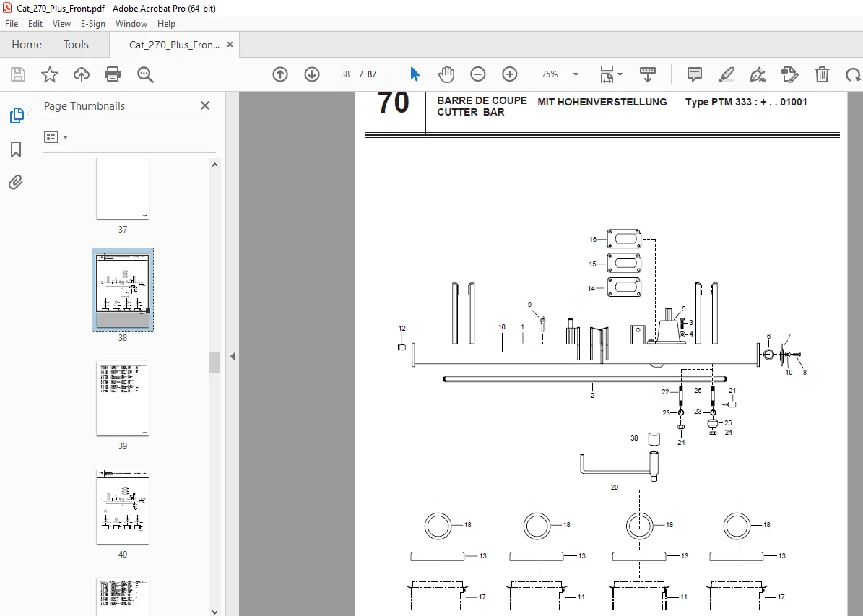Select page 38 thumbnail
863x616 pixels.
coord(123,290)
